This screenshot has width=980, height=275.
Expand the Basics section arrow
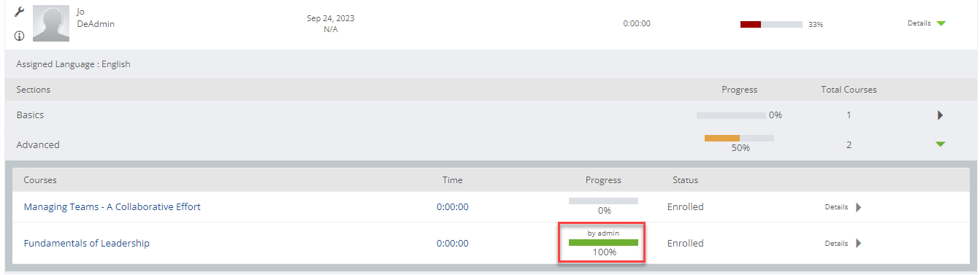click(x=940, y=115)
